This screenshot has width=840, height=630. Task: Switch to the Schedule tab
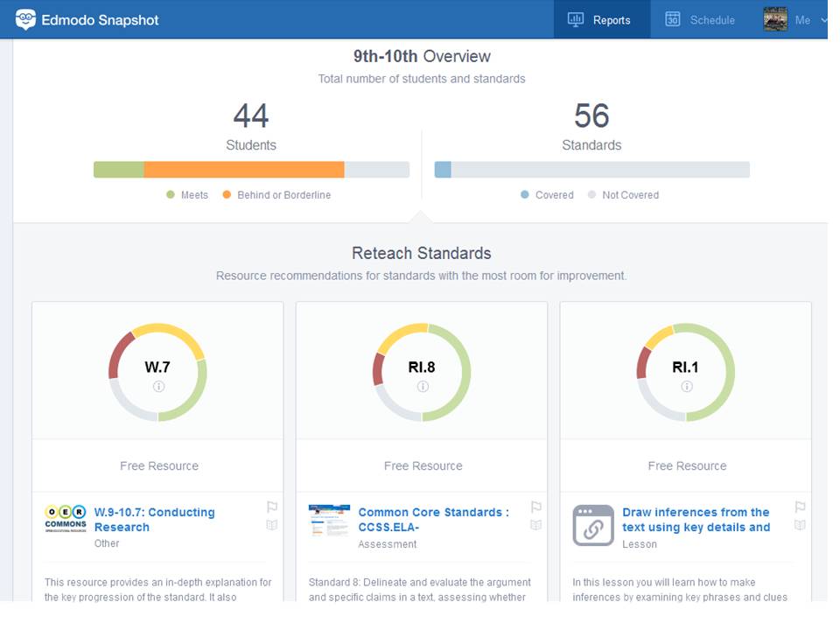click(700, 20)
